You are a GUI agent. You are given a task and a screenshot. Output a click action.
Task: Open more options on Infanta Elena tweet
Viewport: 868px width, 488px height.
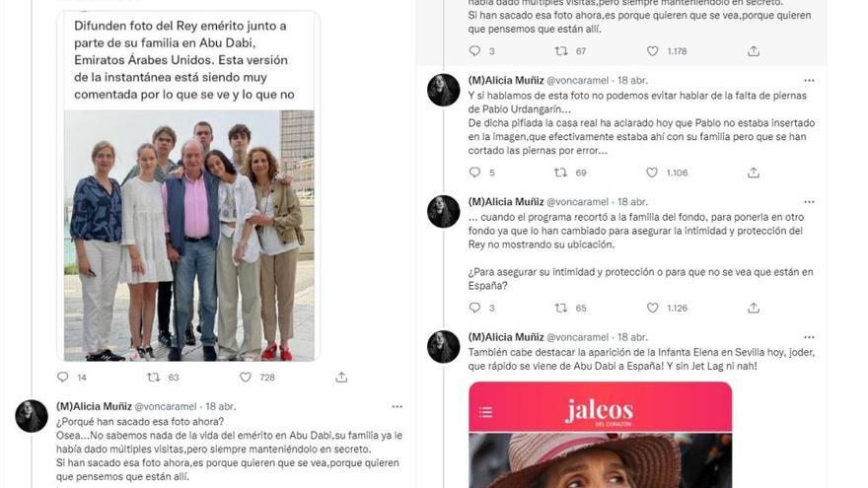click(809, 337)
